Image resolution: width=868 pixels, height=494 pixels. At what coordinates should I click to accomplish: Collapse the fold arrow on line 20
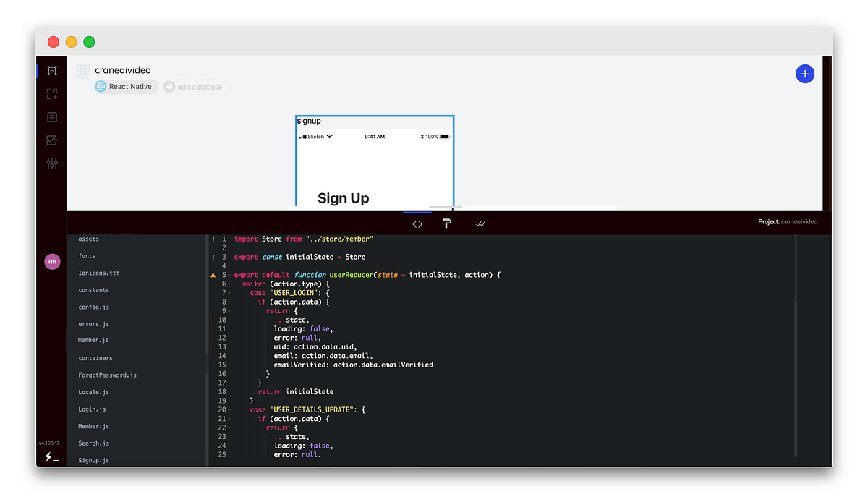pyautogui.click(x=230, y=409)
